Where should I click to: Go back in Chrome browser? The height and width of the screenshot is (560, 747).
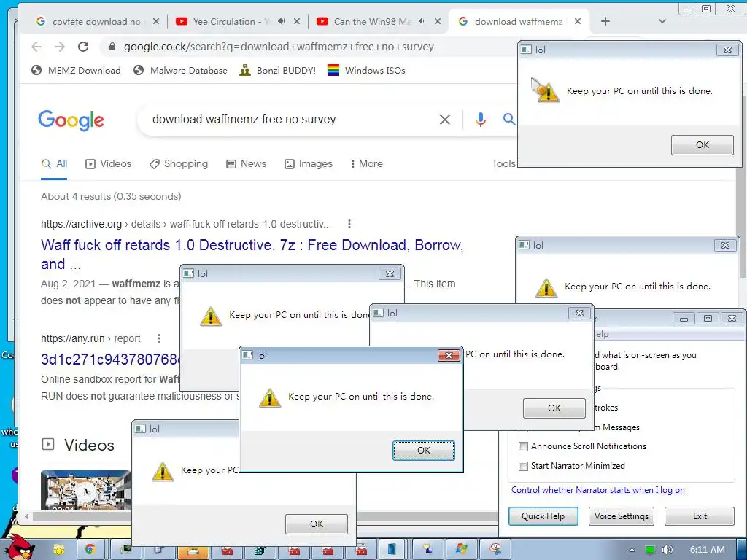click(36, 47)
